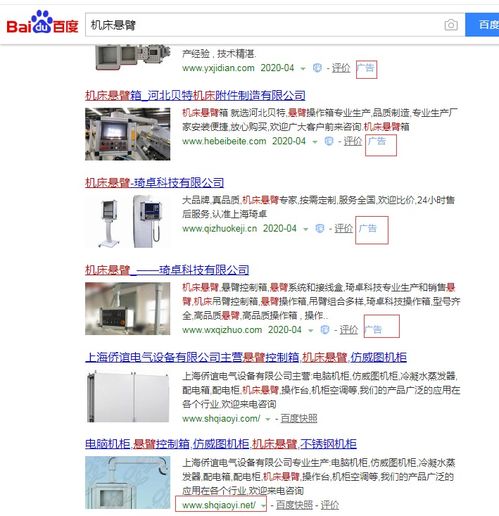Open 机床悬臂-琦卓科技有限公司 result title
This screenshot has width=499, height=516.
pos(154,183)
